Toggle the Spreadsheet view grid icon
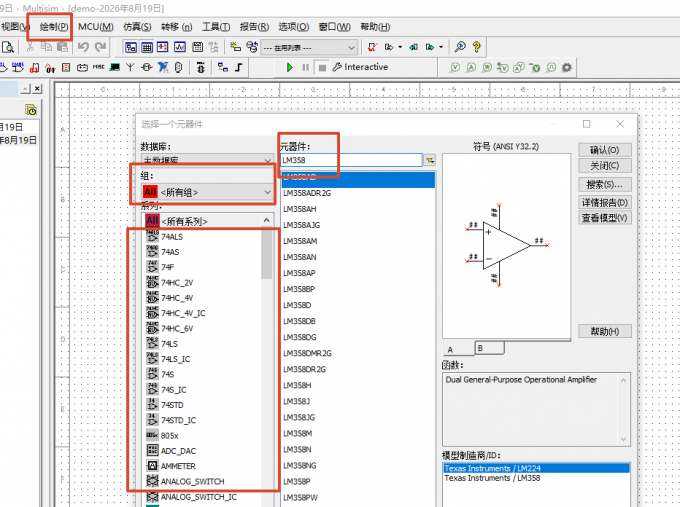 point(147,47)
